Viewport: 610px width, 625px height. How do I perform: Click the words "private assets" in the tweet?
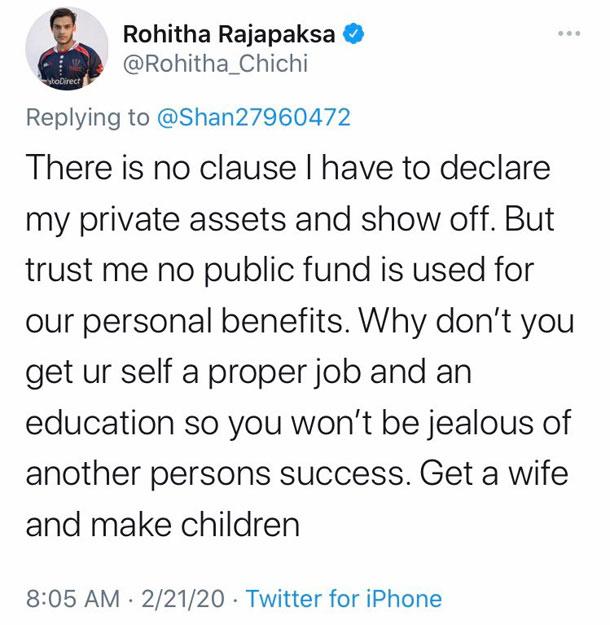coord(183,220)
